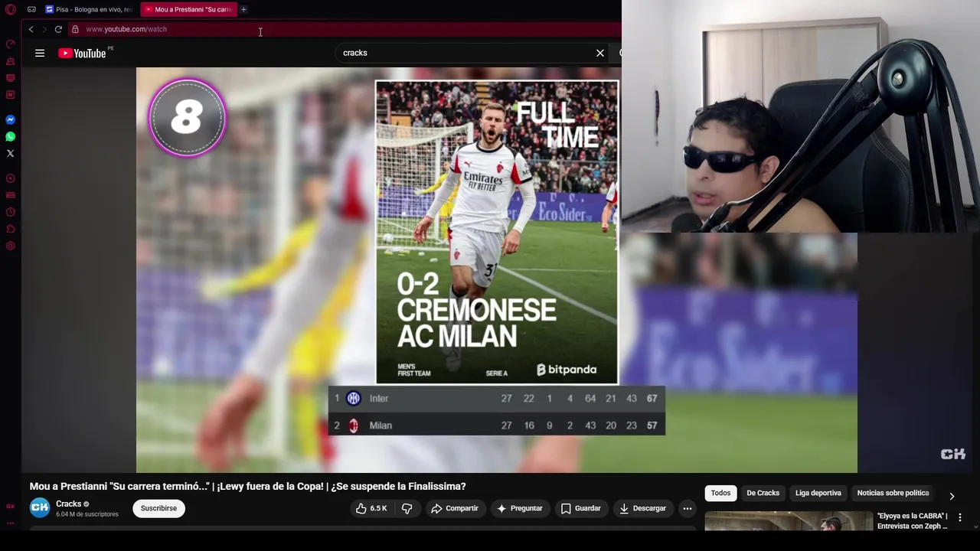Viewport: 980px width, 551px height.
Task: Click the site security padlock icon
Action: click(75, 29)
